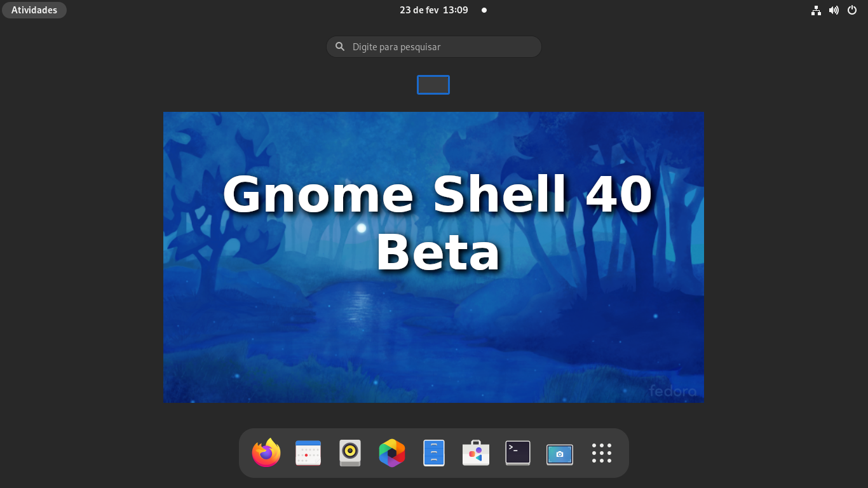Click the volume indicator in the top bar
This screenshot has height=488, width=868.
pyautogui.click(x=834, y=10)
